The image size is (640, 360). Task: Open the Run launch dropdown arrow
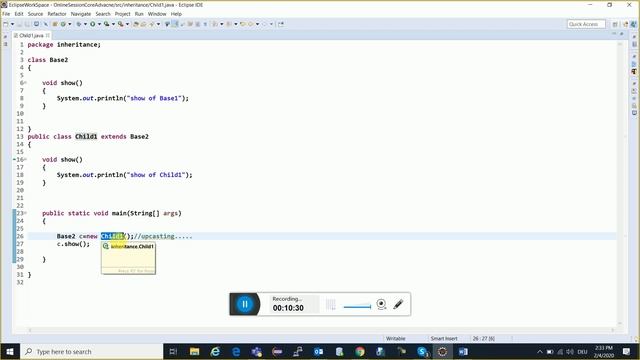click(x=99, y=24)
